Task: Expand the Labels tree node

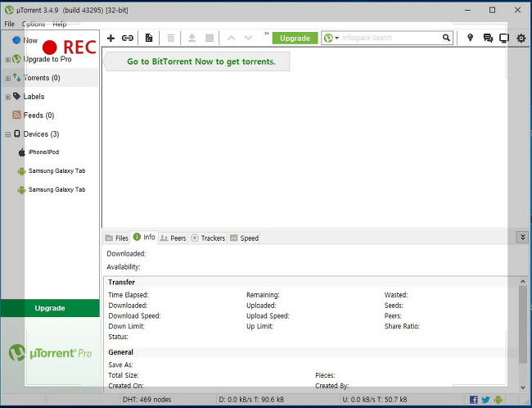Action: click(7, 97)
